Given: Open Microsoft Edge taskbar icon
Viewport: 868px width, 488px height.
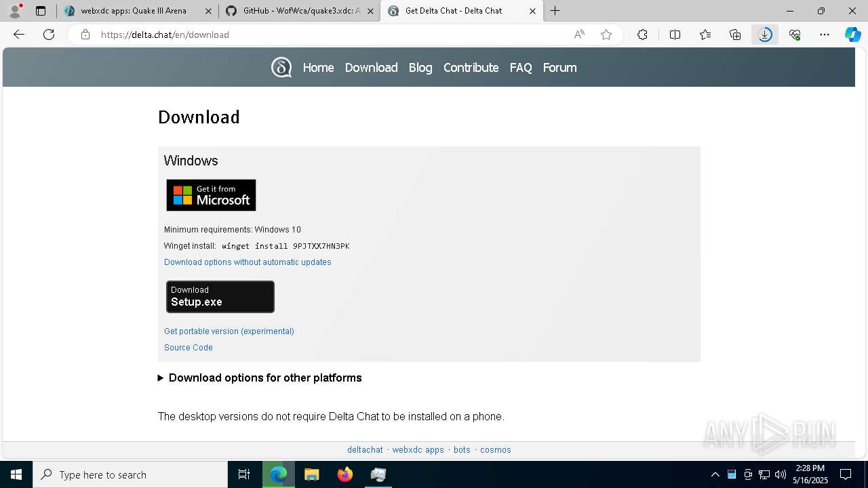Looking at the screenshot, I should [x=279, y=474].
